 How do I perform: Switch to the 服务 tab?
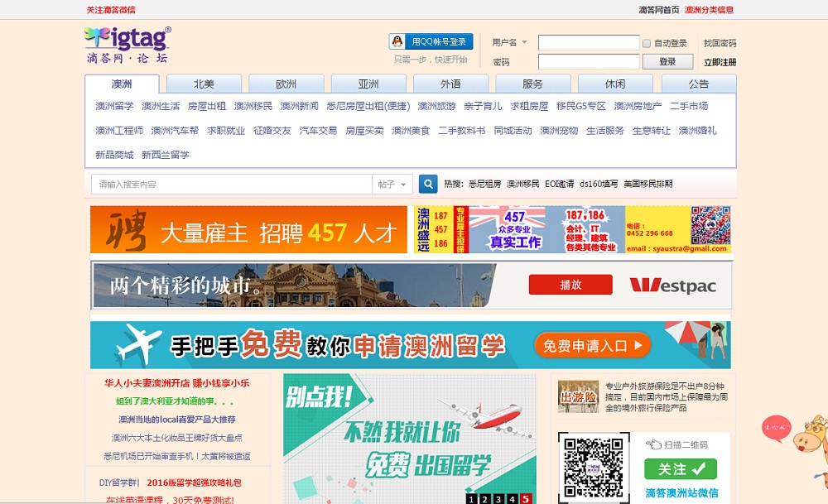coord(532,84)
